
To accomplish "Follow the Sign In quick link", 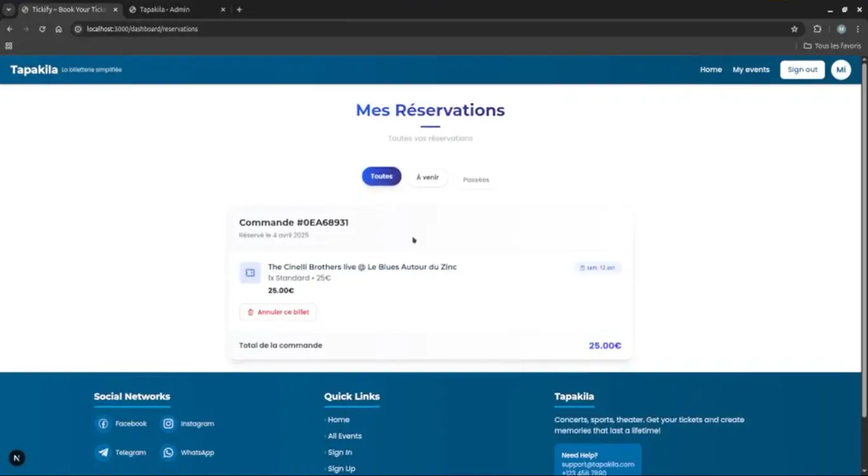I will tap(340, 452).
